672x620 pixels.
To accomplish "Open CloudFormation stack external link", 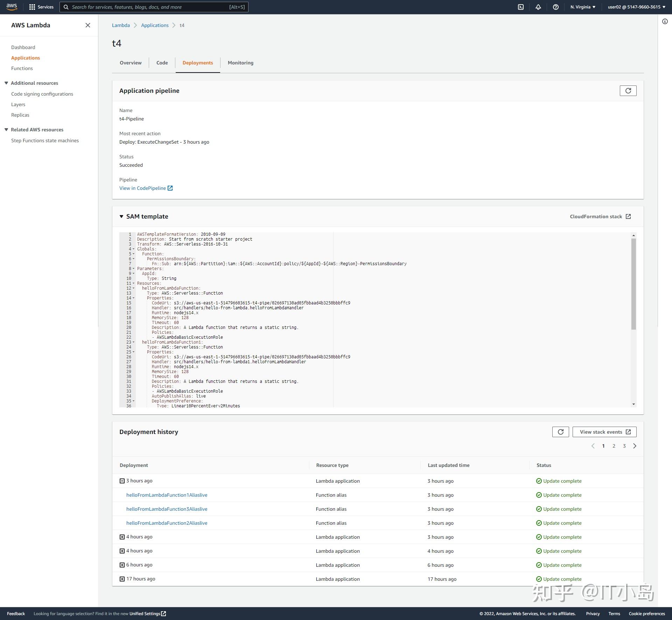I will 600,216.
